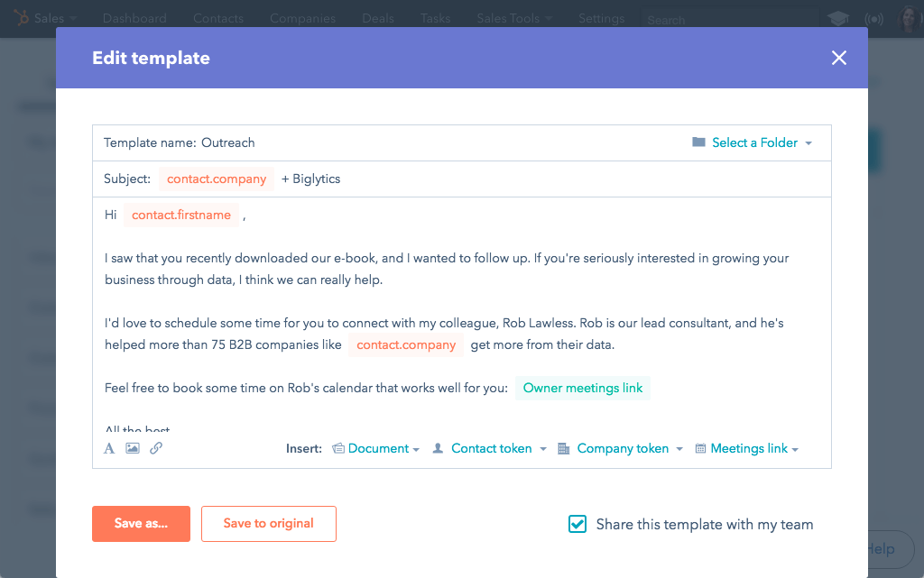Viewport: 924px width, 578px height.
Task: Click the user avatar in the top right
Action: click(909, 17)
